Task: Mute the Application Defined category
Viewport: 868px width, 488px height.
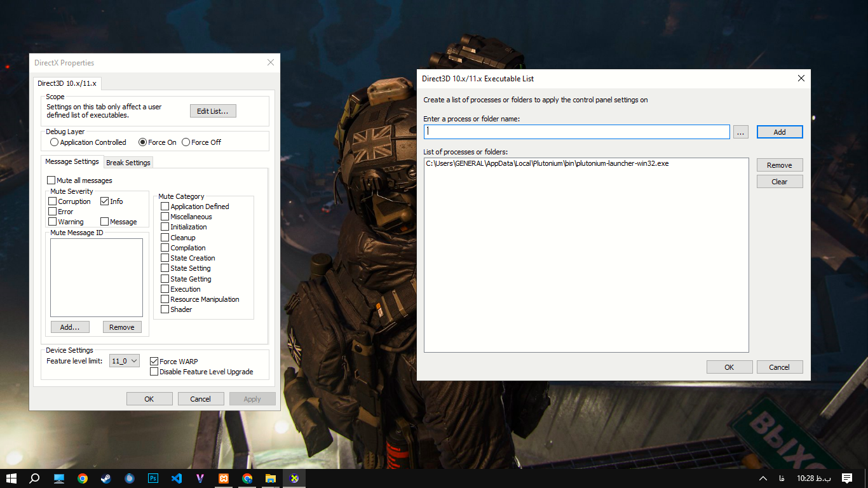Action: [x=165, y=207]
